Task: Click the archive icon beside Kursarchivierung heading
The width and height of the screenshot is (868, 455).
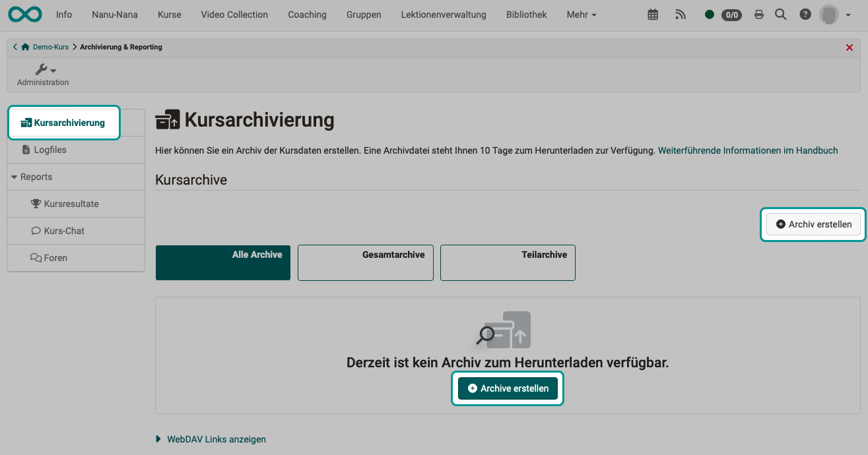Action: click(x=168, y=121)
